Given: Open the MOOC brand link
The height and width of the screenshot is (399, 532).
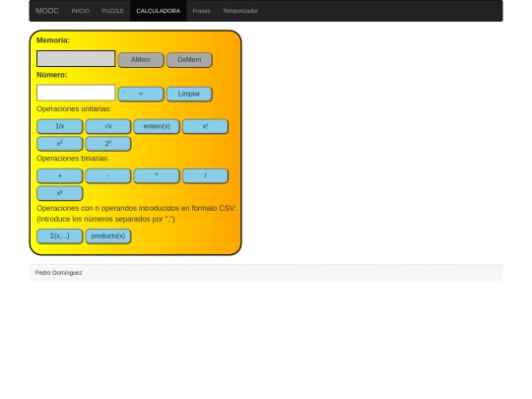Looking at the screenshot, I should [x=47, y=11].
